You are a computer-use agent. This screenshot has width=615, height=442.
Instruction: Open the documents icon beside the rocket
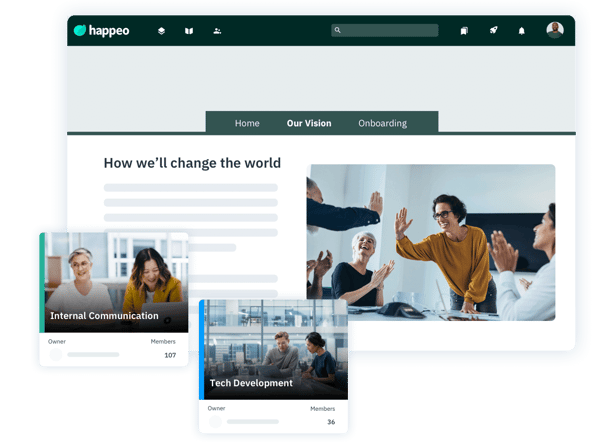pyautogui.click(x=464, y=31)
